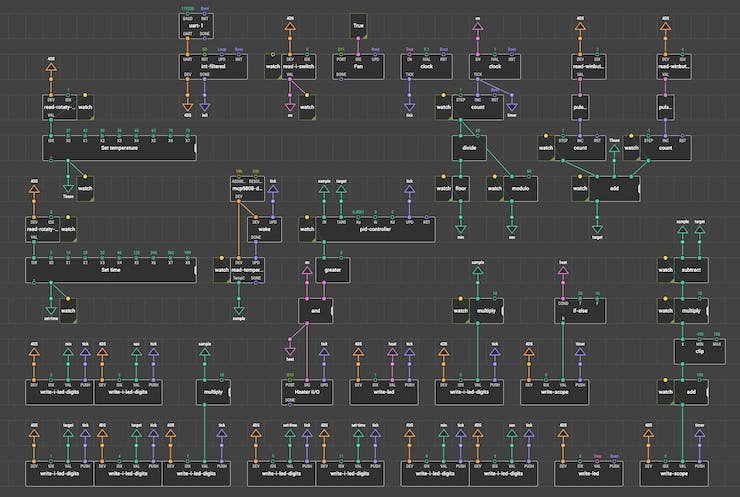Select the watch node below read-i-switch
The height and width of the screenshot is (497, 740).
click(307, 107)
